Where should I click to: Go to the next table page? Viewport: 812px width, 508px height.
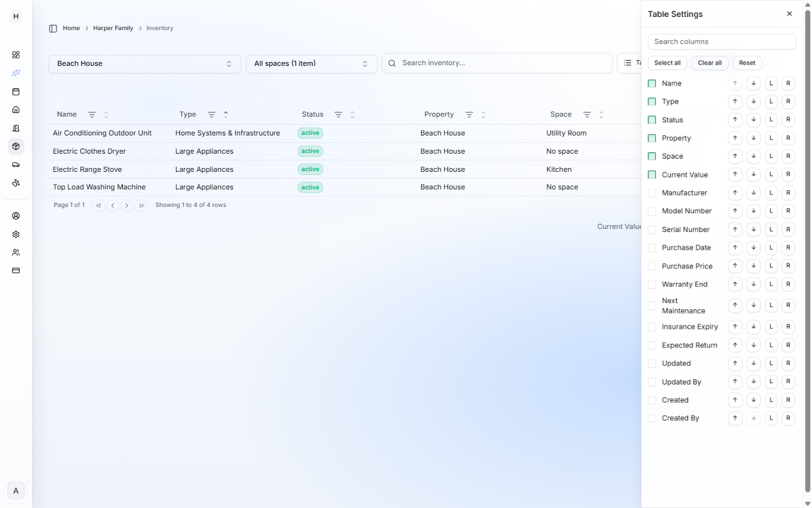pyautogui.click(x=127, y=206)
